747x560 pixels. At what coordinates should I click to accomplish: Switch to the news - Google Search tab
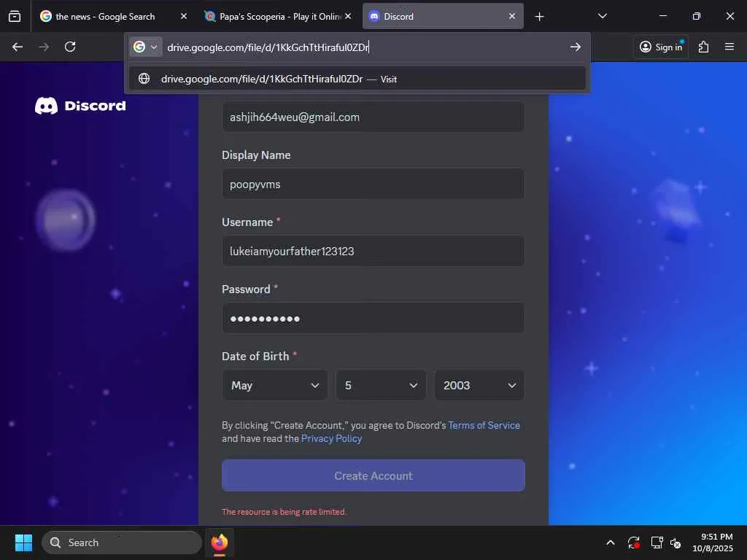coord(105,16)
